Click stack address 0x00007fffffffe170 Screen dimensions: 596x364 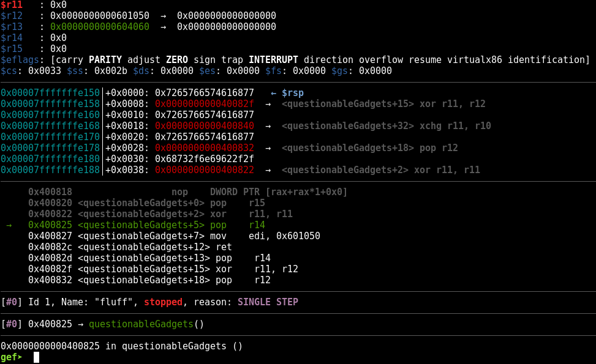coord(50,136)
